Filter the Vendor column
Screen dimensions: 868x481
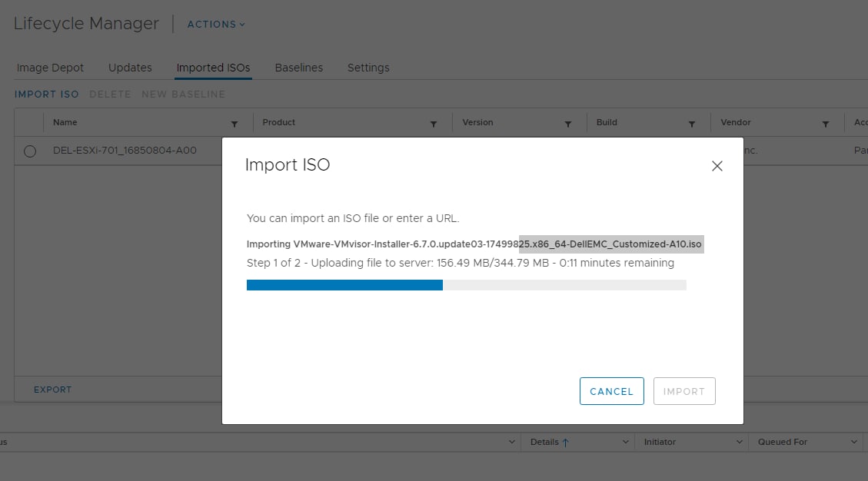pos(826,124)
